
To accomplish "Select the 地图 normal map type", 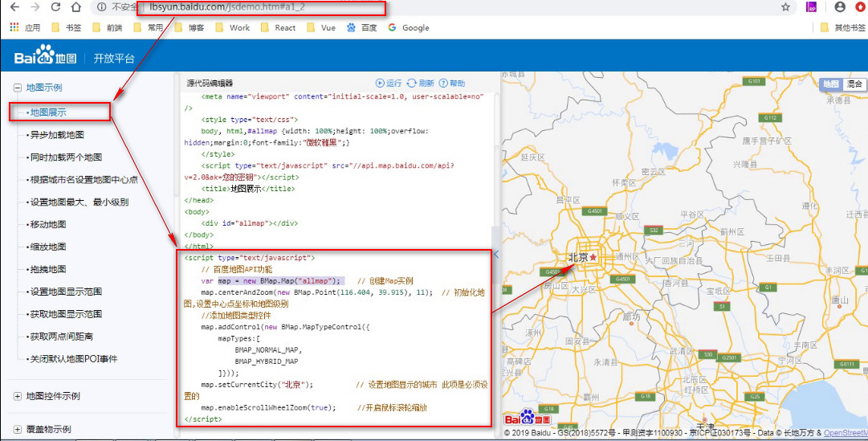I will point(831,84).
